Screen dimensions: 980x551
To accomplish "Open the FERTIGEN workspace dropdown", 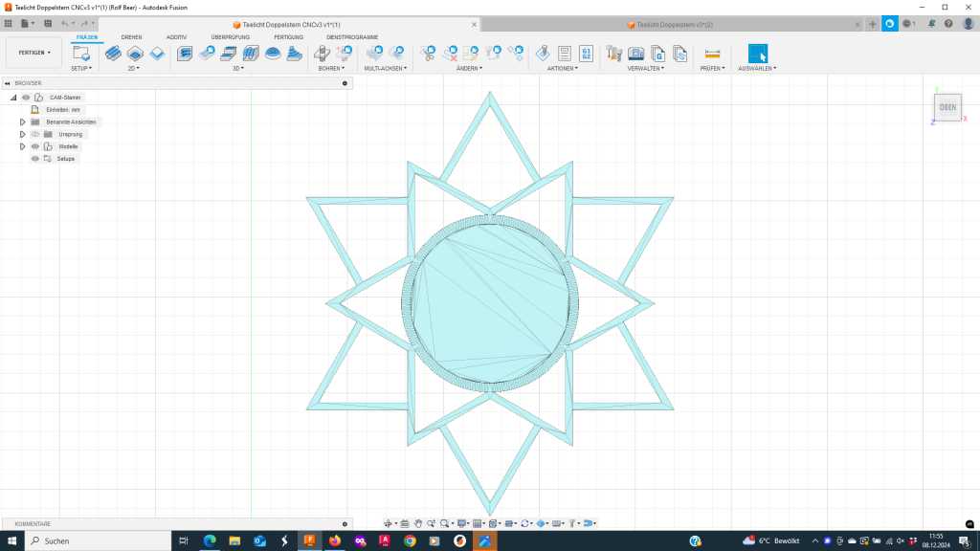I will coord(35,53).
